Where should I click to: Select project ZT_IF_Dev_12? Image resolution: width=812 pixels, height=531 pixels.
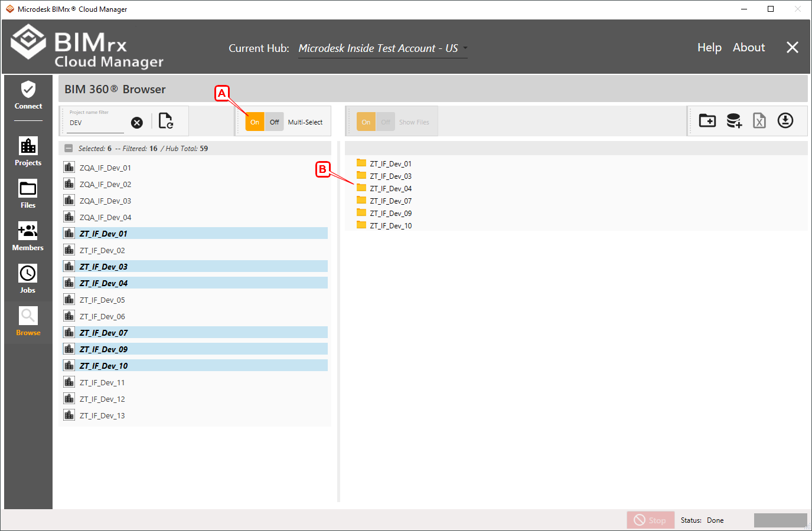point(195,399)
